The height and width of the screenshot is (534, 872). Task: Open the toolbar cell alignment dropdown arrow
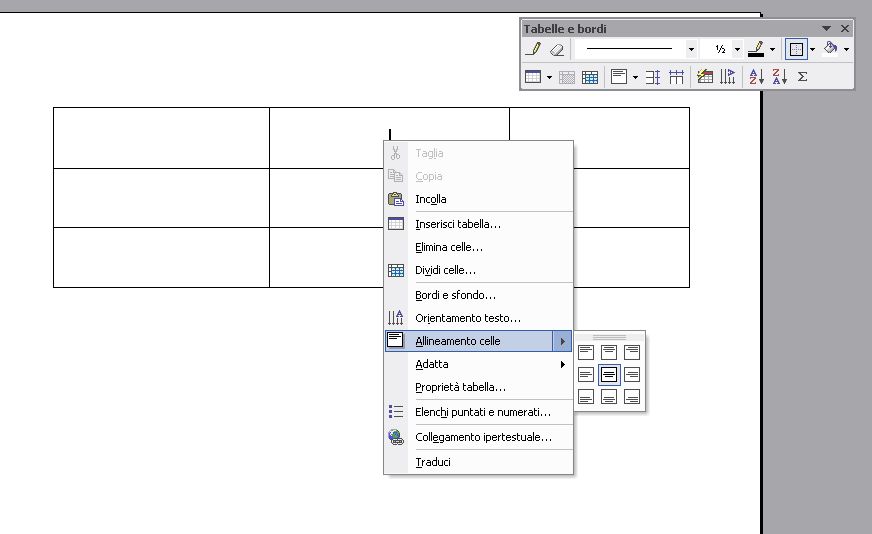click(x=635, y=77)
